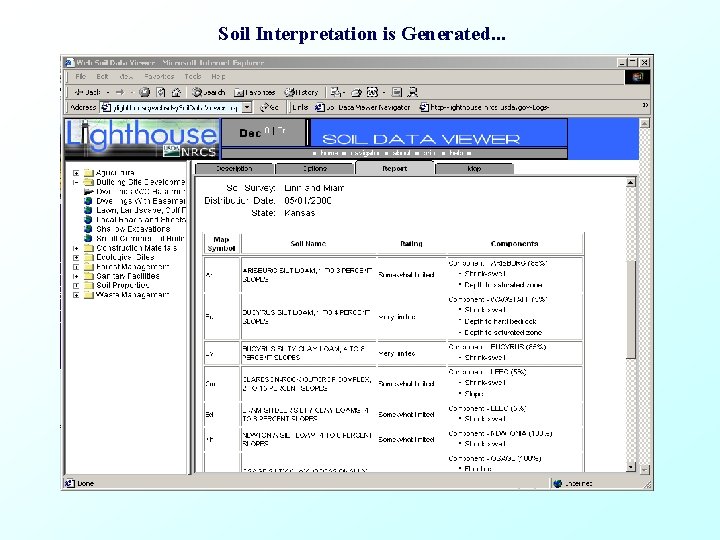Expand the Sanitary Facilities node
The image size is (720, 540).
(76, 276)
